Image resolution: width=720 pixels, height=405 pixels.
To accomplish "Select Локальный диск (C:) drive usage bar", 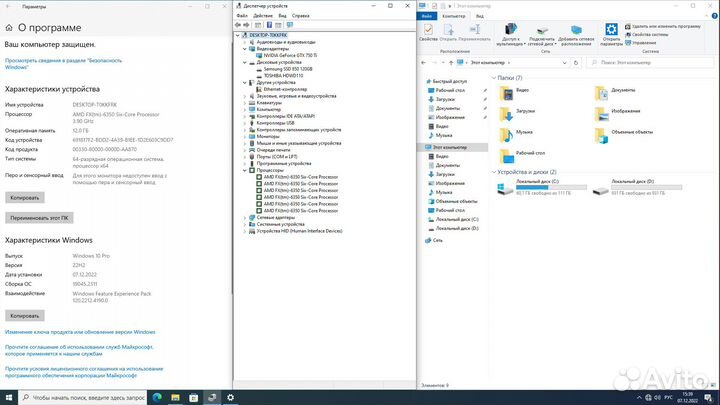I will coord(551,187).
